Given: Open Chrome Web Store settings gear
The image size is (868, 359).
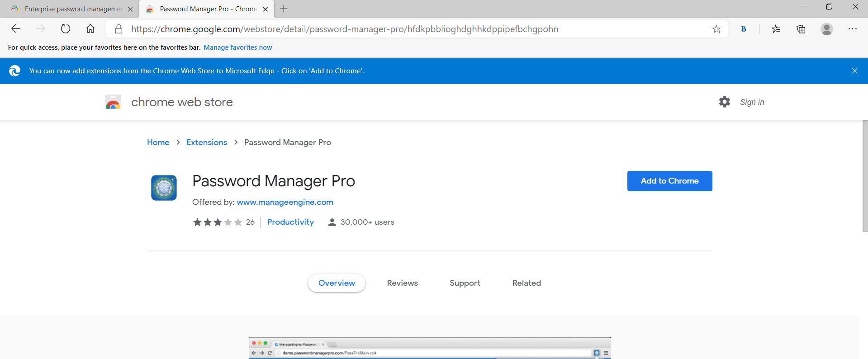Looking at the screenshot, I should coord(725,102).
